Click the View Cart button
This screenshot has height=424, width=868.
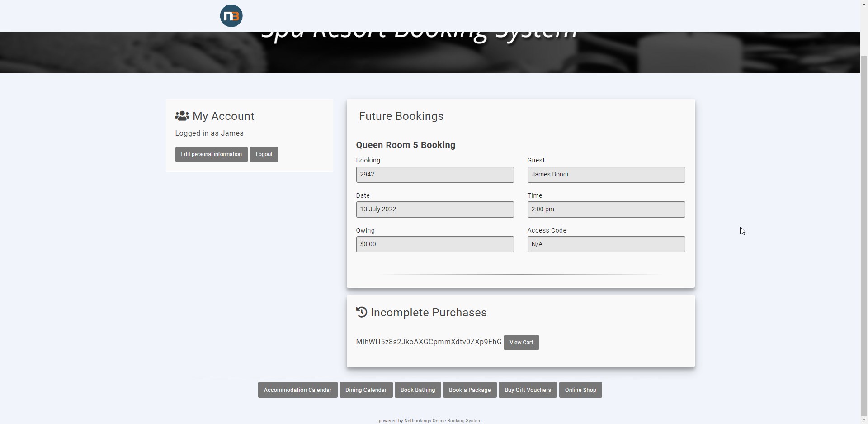521,342
